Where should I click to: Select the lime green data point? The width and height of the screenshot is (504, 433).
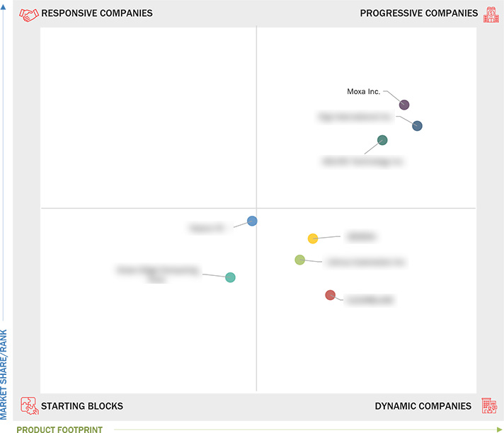click(299, 260)
